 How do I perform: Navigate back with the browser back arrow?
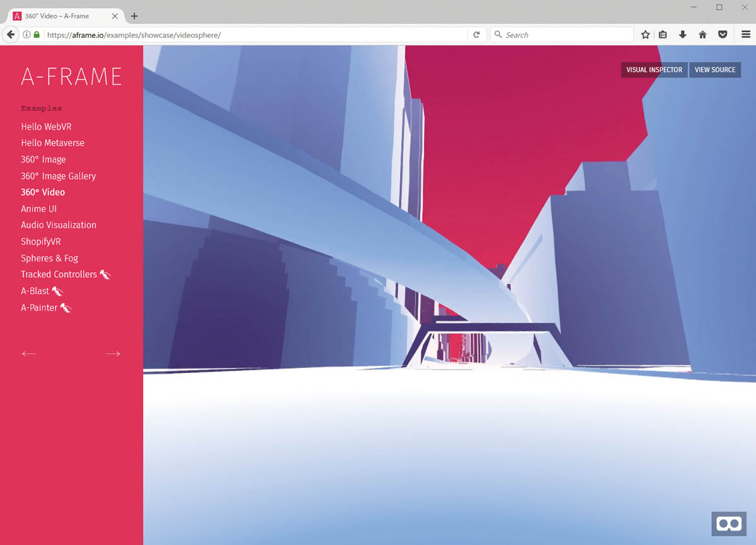point(11,35)
